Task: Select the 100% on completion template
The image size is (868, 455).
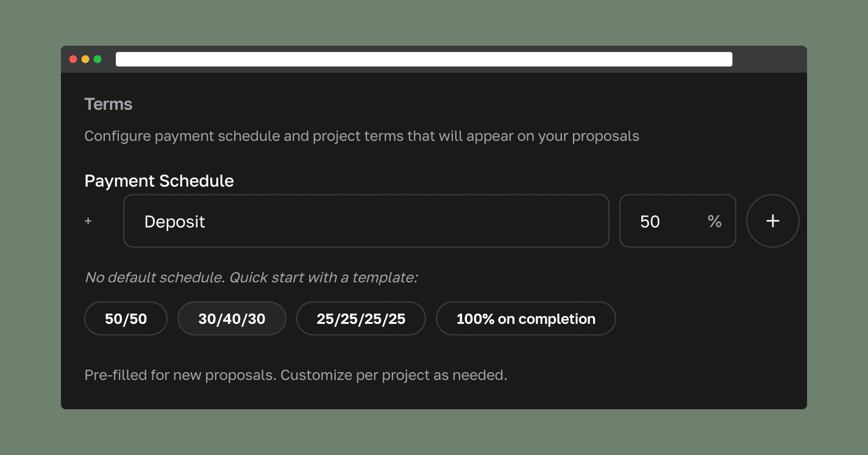Action: tap(525, 318)
